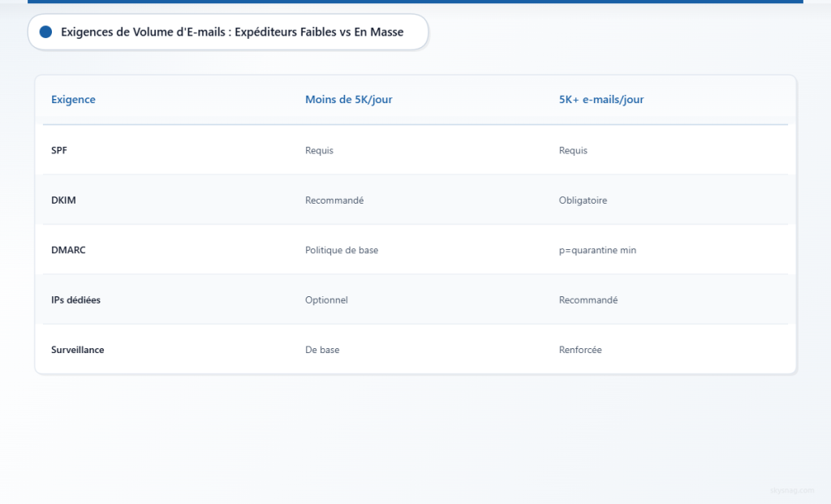Click the IPs dédiées row label
Image resolution: width=831 pixels, height=504 pixels.
[75, 299]
